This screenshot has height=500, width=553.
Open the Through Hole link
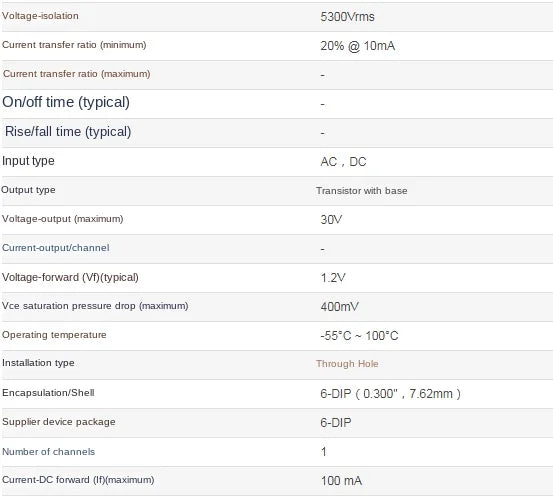coord(347,364)
